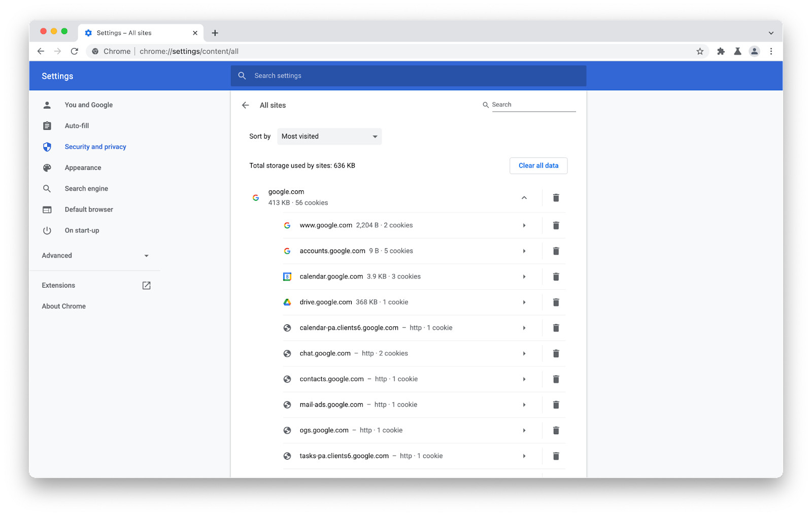This screenshot has width=812, height=516.
Task: Remove chat.google.com data via trash icon
Action: click(556, 354)
